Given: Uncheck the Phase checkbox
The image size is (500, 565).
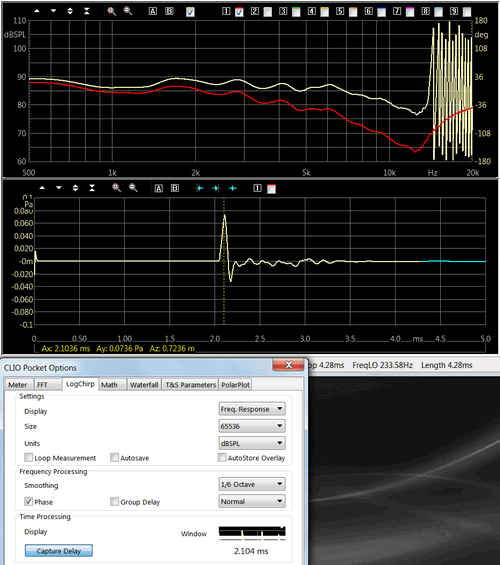Looking at the screenshot, I should click(28, 501).
